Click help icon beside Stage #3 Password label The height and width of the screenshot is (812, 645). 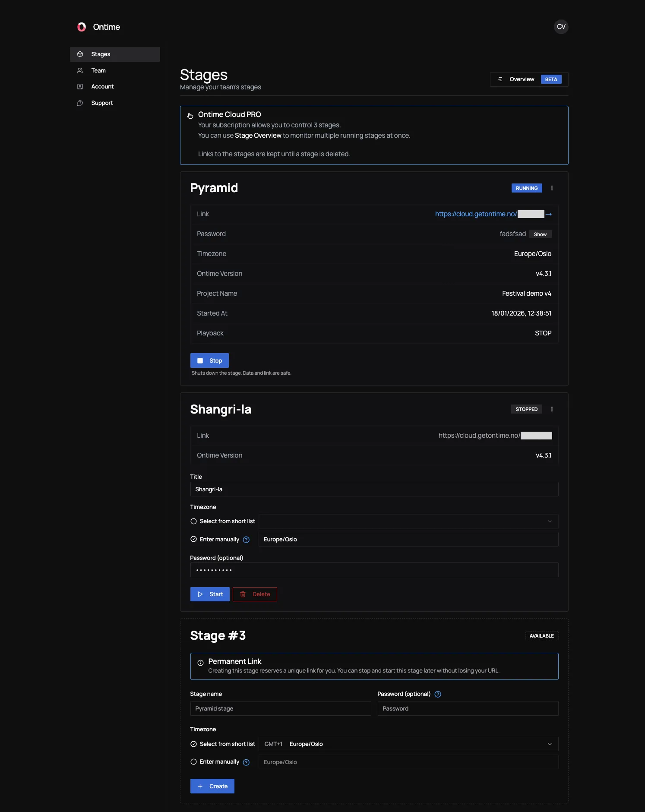pyautogui.click(x=438, y=694)
